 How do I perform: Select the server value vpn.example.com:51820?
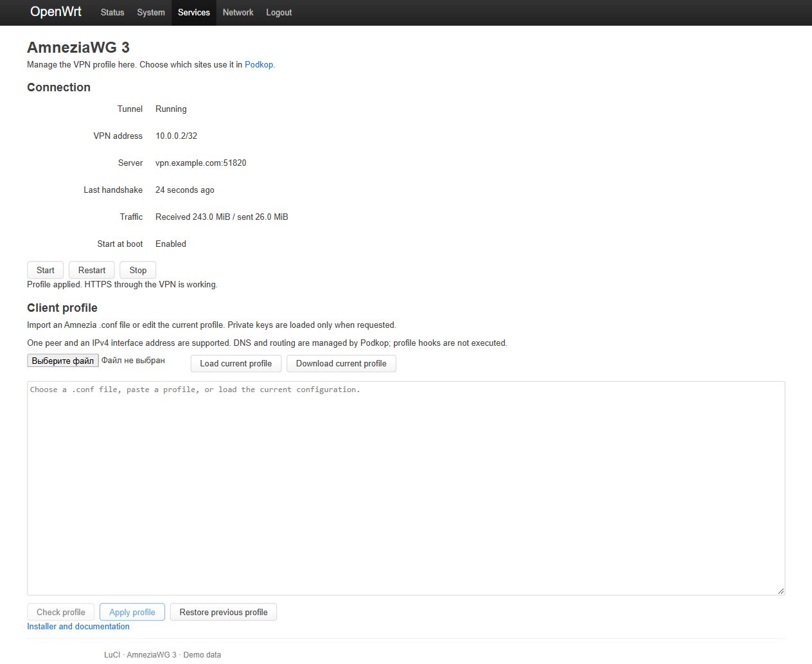201,163
